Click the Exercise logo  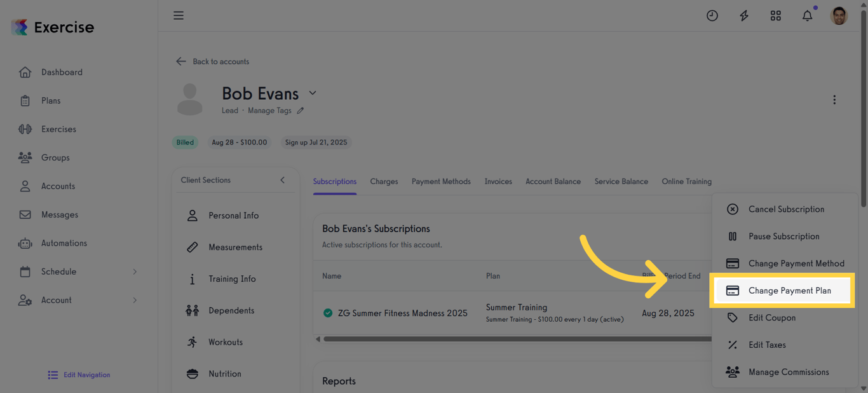pos(53,27)
